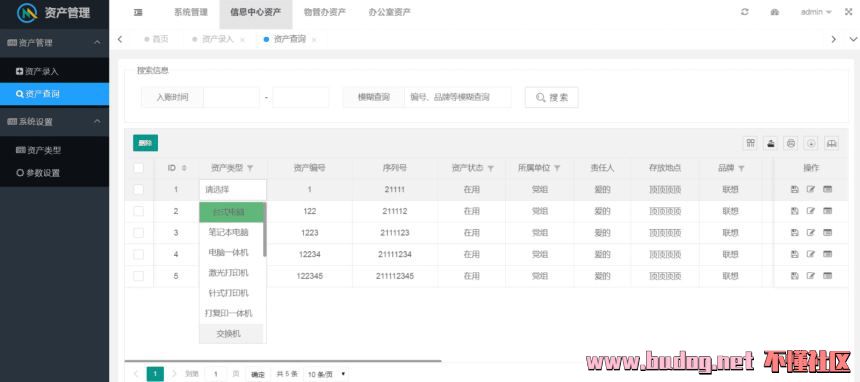Open the details icon for row ID 5

coord(827,276)
